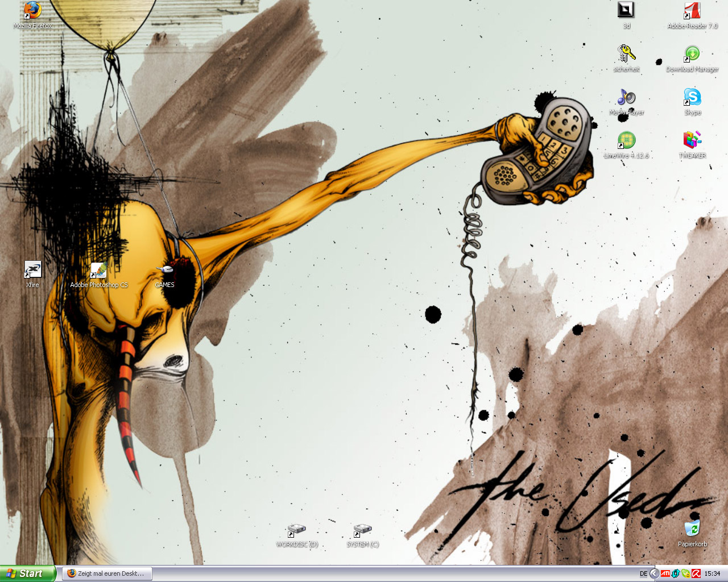This screenshot has height=582, width=728.
Task: Click the green smiley tray icon
Action: (686, 573)
